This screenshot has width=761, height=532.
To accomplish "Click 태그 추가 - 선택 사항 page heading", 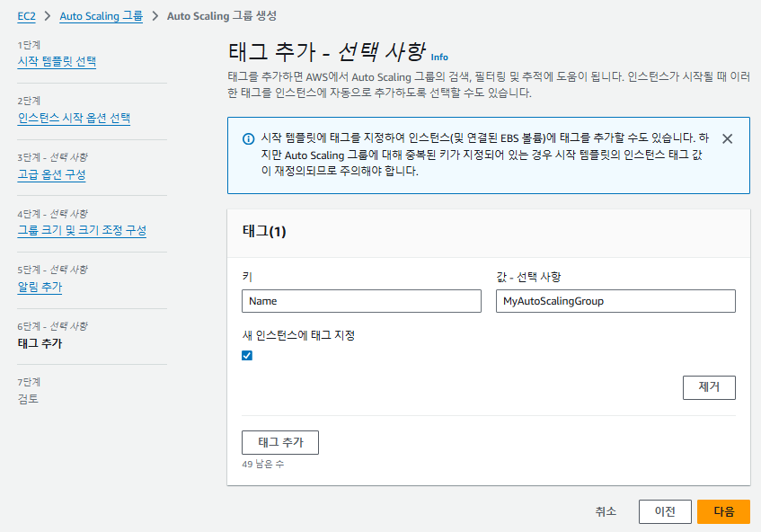I will tap(327, 51).
